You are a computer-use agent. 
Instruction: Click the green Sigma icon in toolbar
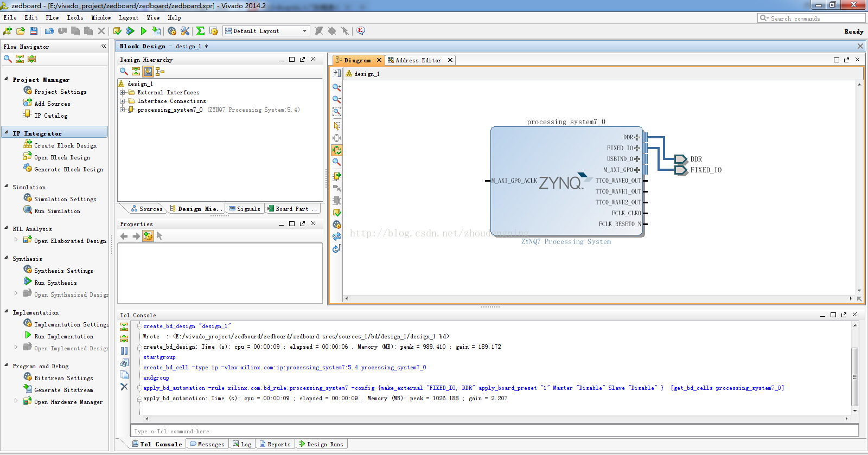(x=200, y=31)
